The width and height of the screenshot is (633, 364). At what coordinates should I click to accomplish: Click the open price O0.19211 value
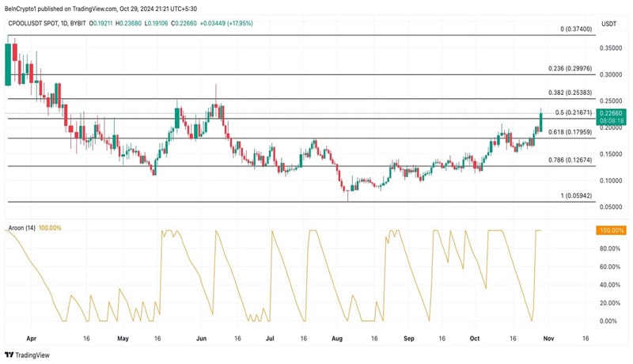pyautogui.click(x=101, y=24)
